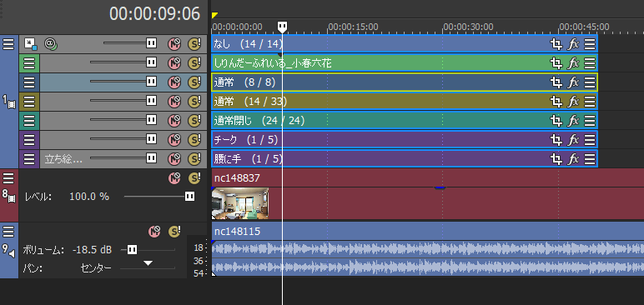Click the レベル slider handle on track 8
644x305 pixels.
pyautogui.click(x=189, y=197)
